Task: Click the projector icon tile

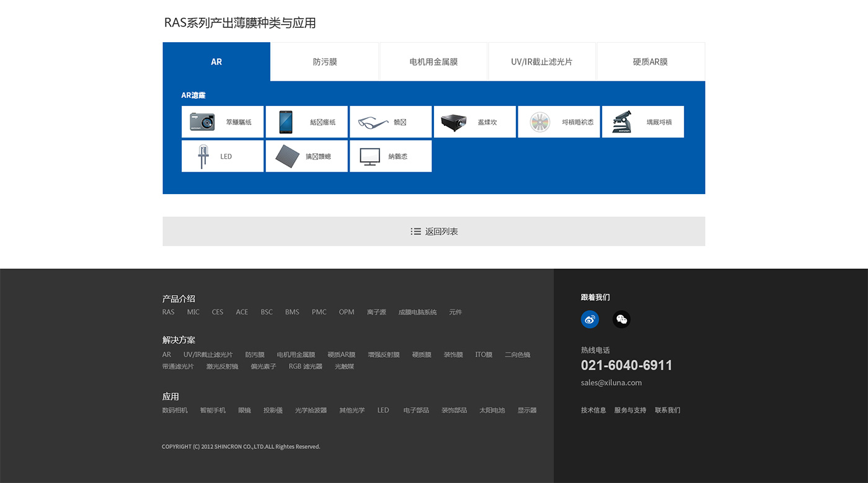Action: (474, 122)
